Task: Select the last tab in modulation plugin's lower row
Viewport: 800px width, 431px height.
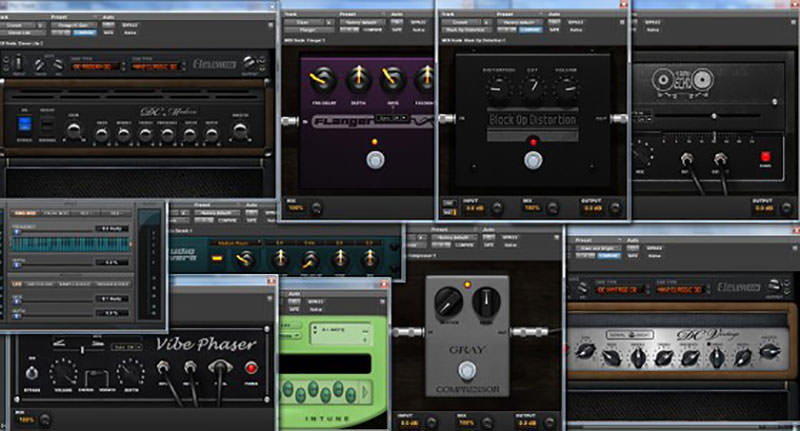Action: point(112,284)
